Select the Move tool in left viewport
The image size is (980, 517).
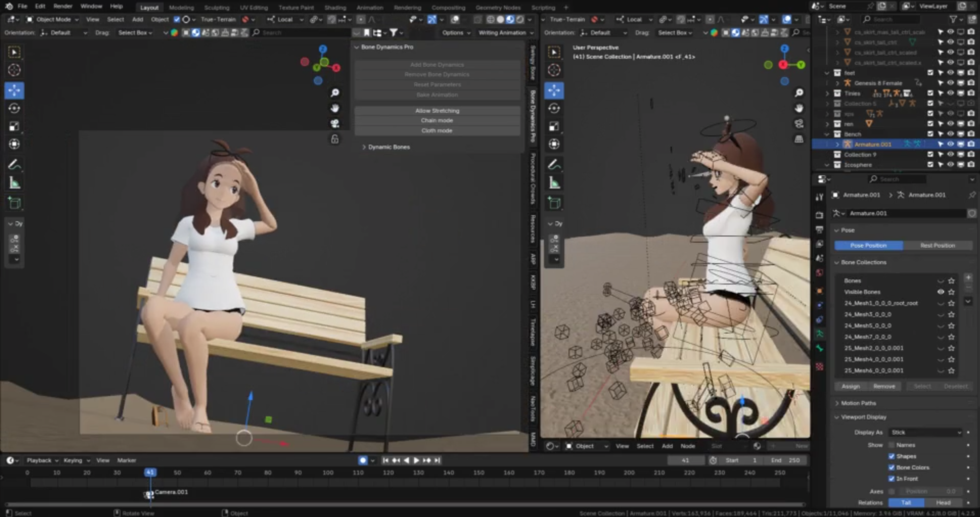[x=14, y=90]
